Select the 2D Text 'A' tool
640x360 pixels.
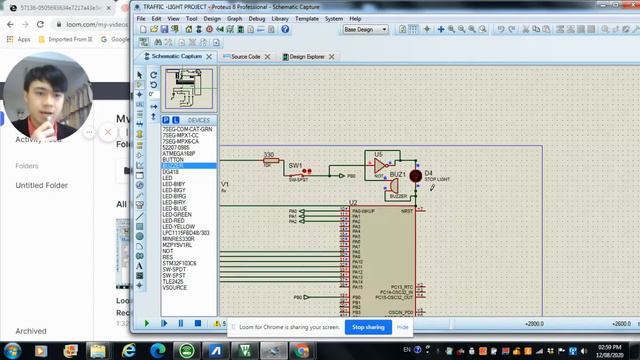[140, 266]
